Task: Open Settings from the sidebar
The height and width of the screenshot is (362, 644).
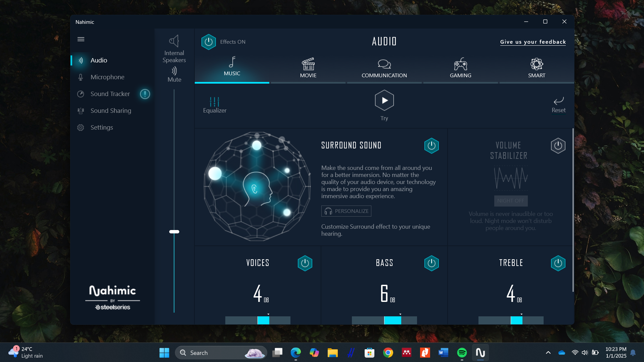Action: 101,128
